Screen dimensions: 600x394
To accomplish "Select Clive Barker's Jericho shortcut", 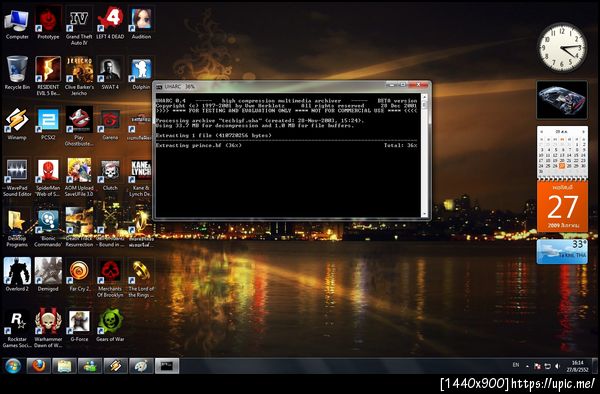I will coord(79,76).
